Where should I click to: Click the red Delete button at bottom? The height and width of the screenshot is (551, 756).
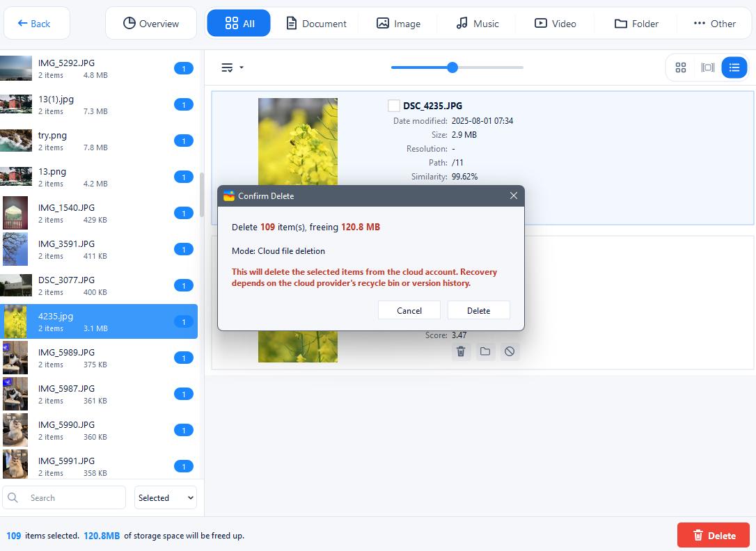click(714, 535)
